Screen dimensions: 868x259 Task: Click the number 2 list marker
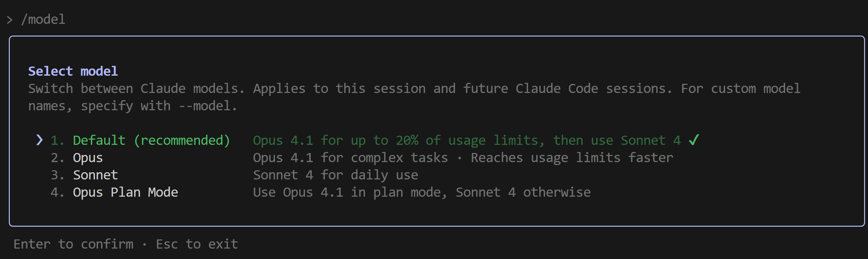point(57,158)
